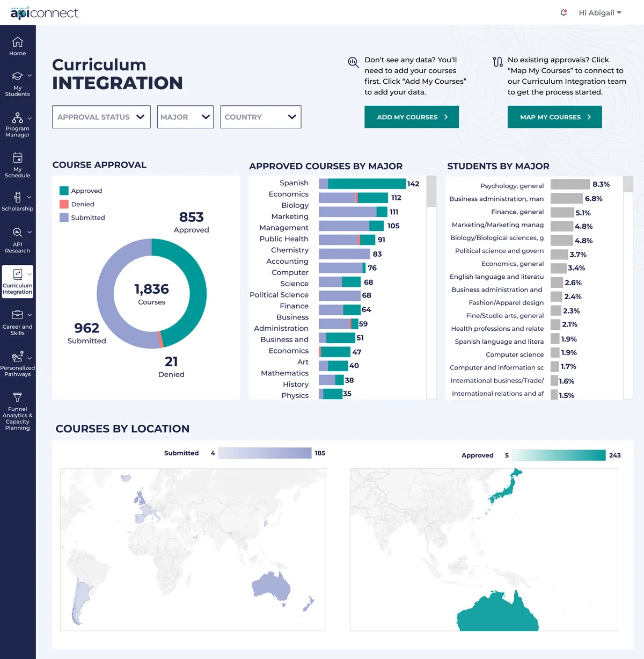Click the 'Fashion/Apparel design' row label
The height and width of the screenshot is (659, 644).
(x=506, y=303)
